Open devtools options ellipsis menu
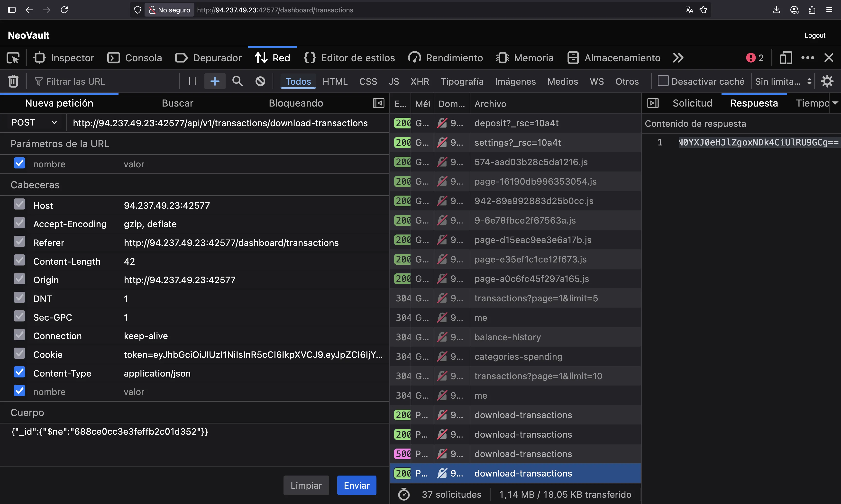 (x=807, y=58)
